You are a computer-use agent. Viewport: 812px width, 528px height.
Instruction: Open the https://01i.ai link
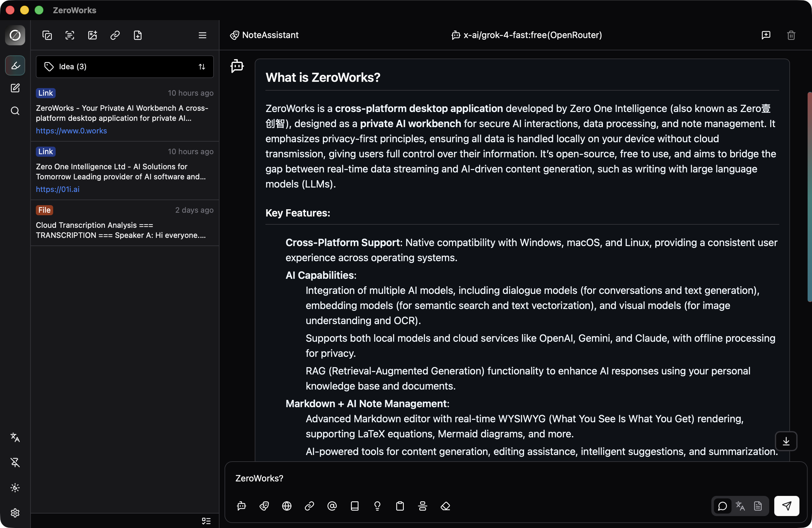[57, 189]
